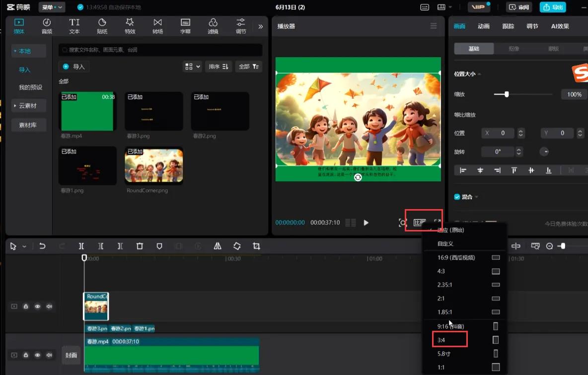The image size is (588, 375).
Task: Click the undo arrow in timeline toolbar
Action: [43, 246]
